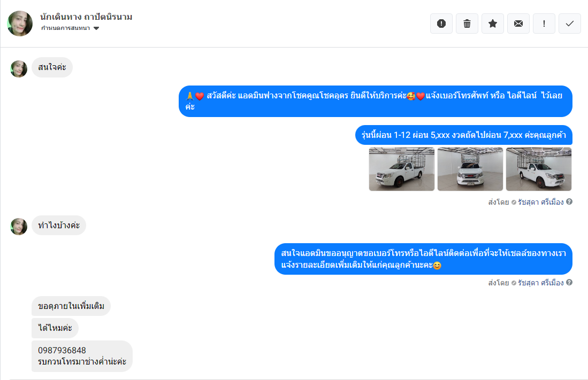This screenshot has width=588, height=380.
Task: Open the first white pickup truck photo
Action: pos(402,169)
